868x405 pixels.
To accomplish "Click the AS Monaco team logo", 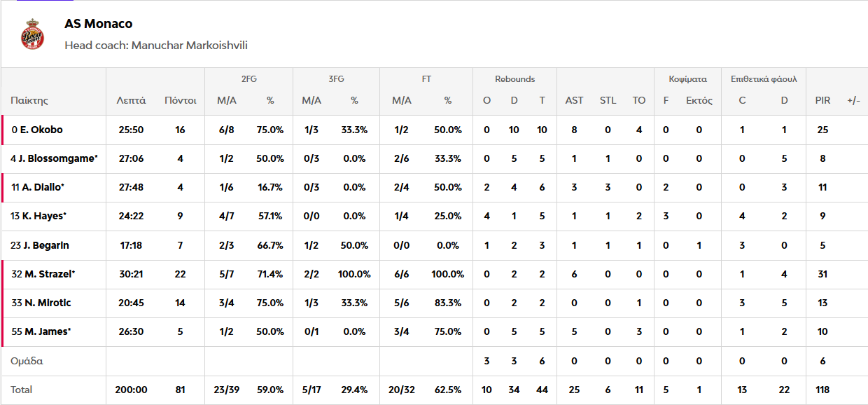I will 32,34.
